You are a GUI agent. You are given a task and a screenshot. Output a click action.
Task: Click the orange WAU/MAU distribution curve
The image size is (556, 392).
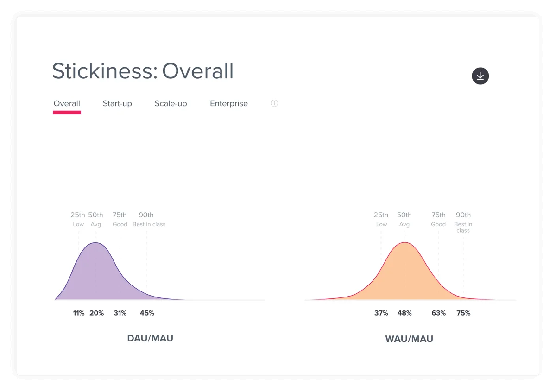[x=404, y=273]
